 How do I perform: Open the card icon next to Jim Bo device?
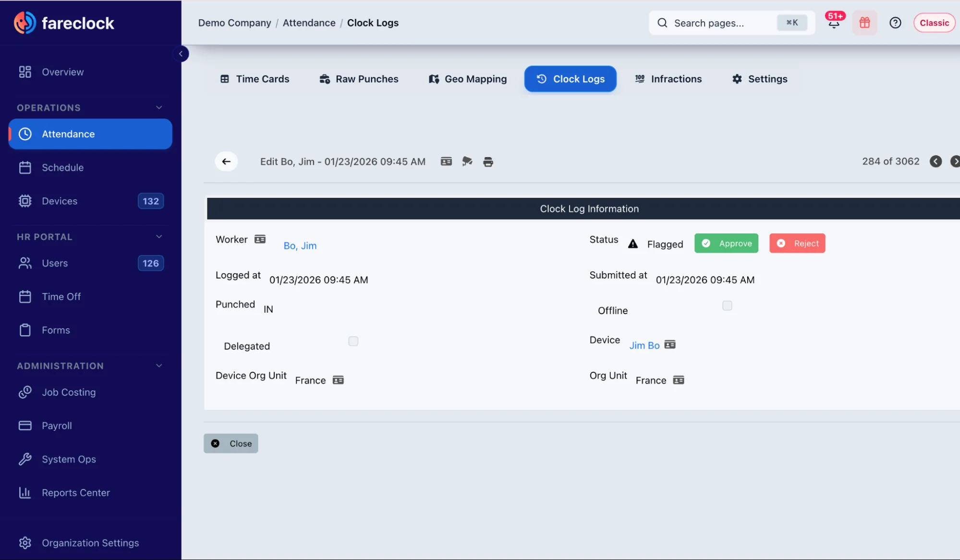(670, 344)
